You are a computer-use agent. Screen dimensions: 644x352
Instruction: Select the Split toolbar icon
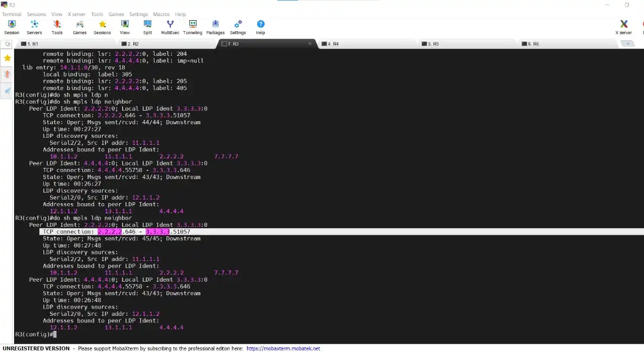(147, 27)
